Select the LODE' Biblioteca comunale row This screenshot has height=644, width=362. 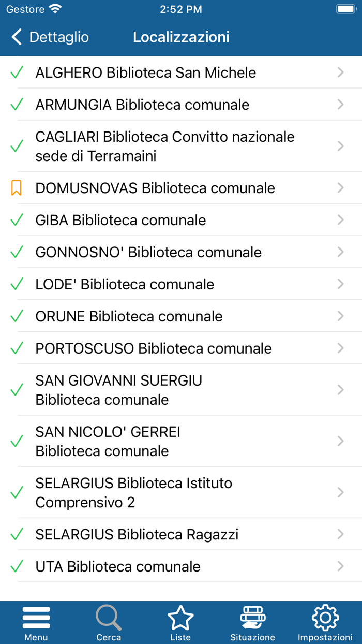181,284
